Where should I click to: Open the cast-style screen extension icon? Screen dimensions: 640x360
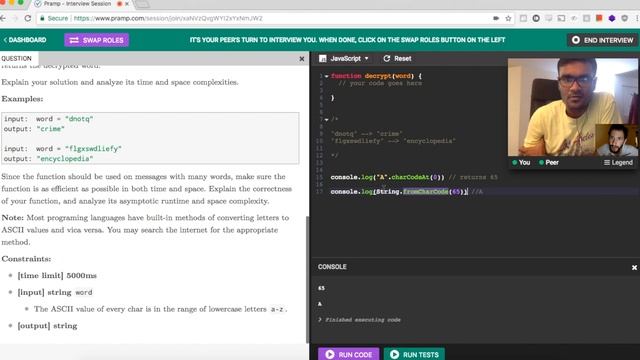click(x=562, y=18)
